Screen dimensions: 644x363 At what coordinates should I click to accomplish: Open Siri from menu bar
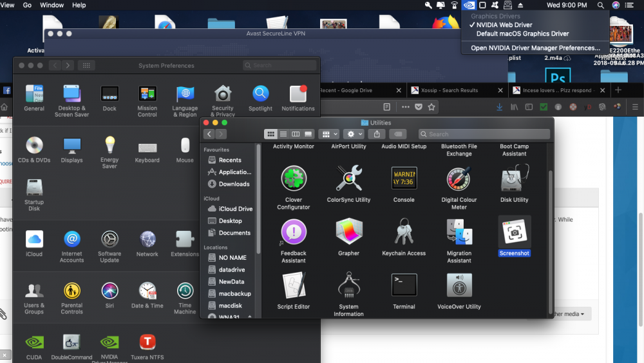tap(616, 5)
